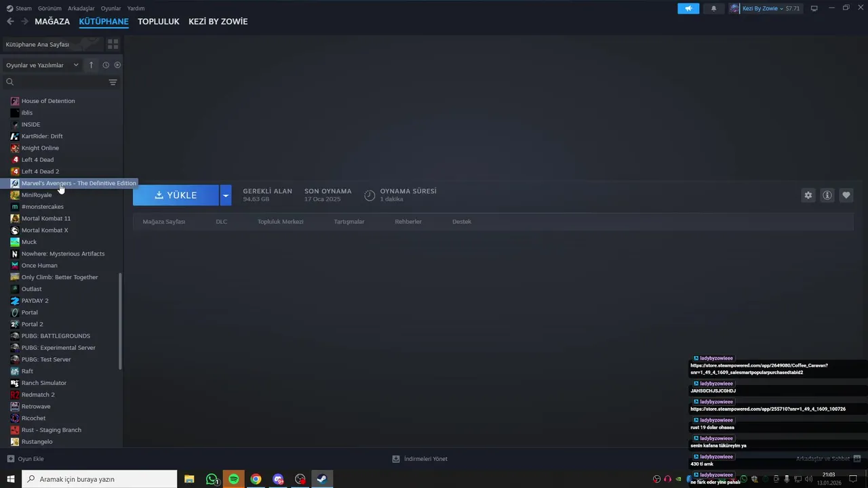Open Chrome from the taskbar
868x488 pixels.
[256, 479]
